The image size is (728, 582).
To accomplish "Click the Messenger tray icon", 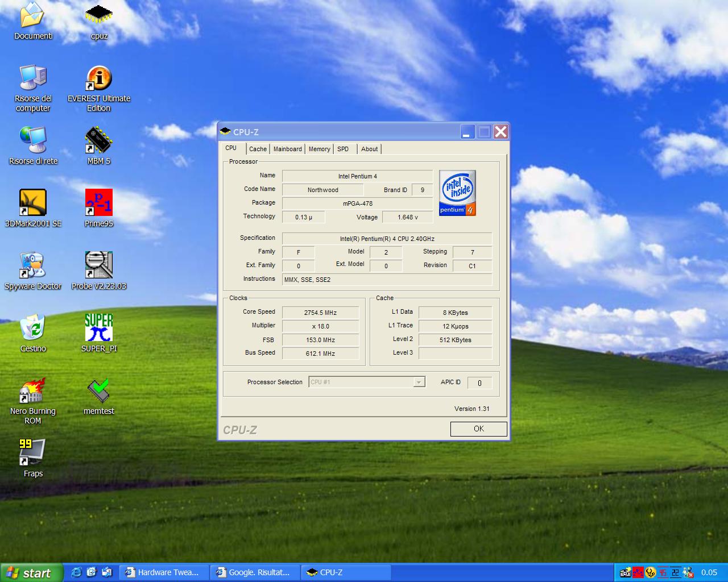I will [688, 572].
